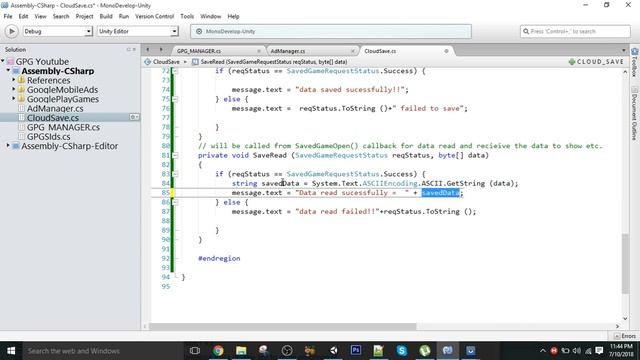The image size is (640, 360).
Task: Expand the References folder
Action: [x=13, y=80]
